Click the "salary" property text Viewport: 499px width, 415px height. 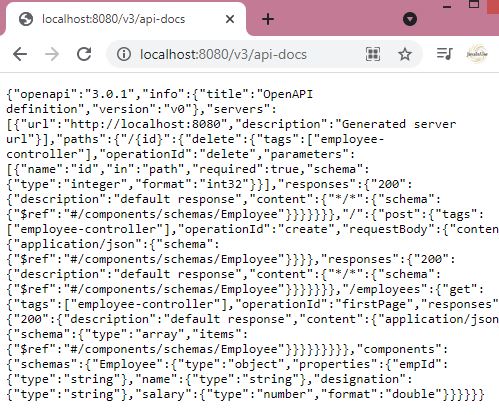click(x=163, y=394)
